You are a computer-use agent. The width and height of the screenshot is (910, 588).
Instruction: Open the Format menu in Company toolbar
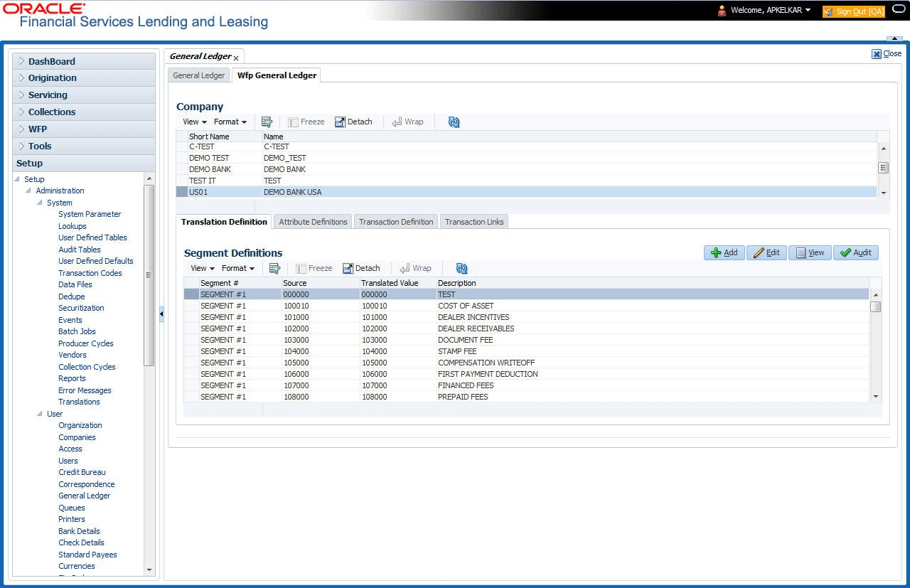(x=229, y=122)
